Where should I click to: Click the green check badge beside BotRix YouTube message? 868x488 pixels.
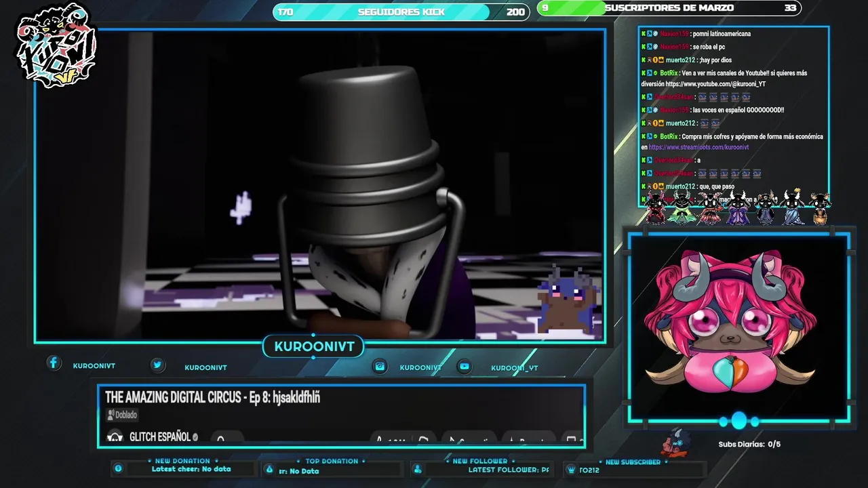coord(655,73)
